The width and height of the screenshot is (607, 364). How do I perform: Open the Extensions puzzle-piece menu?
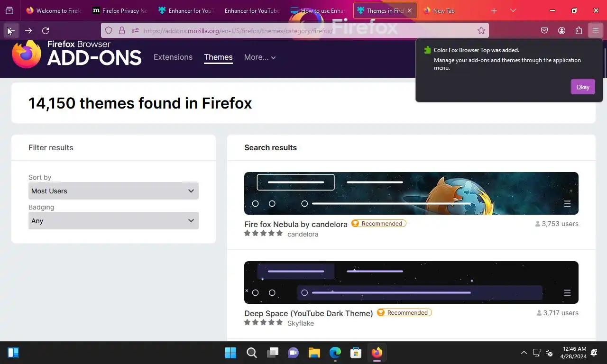pos(579,31)
